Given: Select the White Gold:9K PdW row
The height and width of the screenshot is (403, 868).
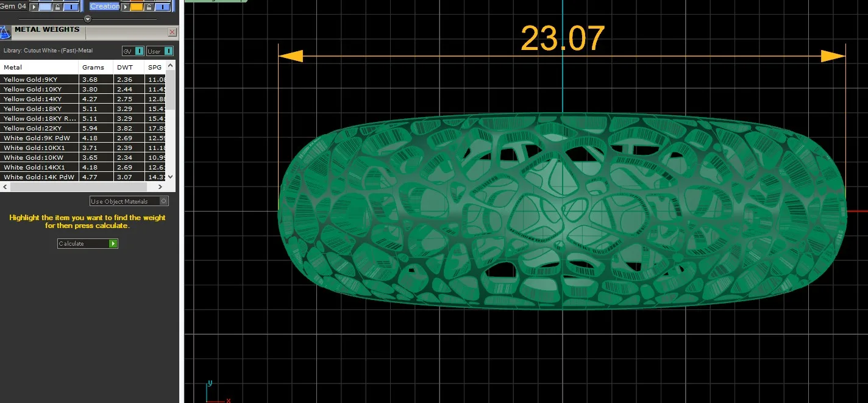Looking at the screenshot, I should [83, 138].
